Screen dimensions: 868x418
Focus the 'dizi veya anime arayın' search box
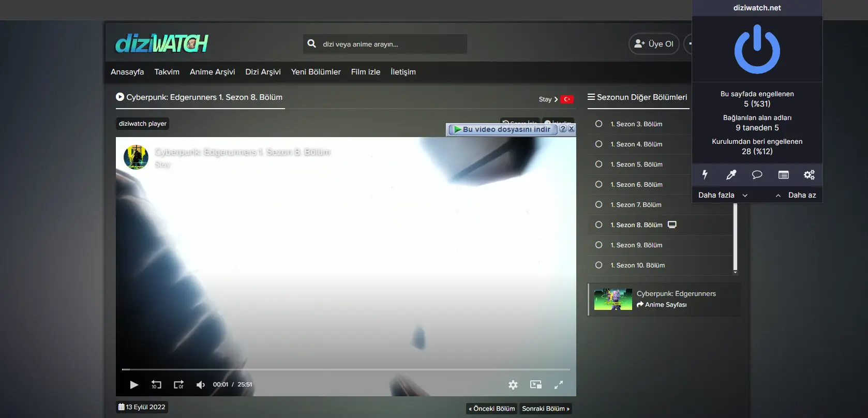(x=385, y=44)
